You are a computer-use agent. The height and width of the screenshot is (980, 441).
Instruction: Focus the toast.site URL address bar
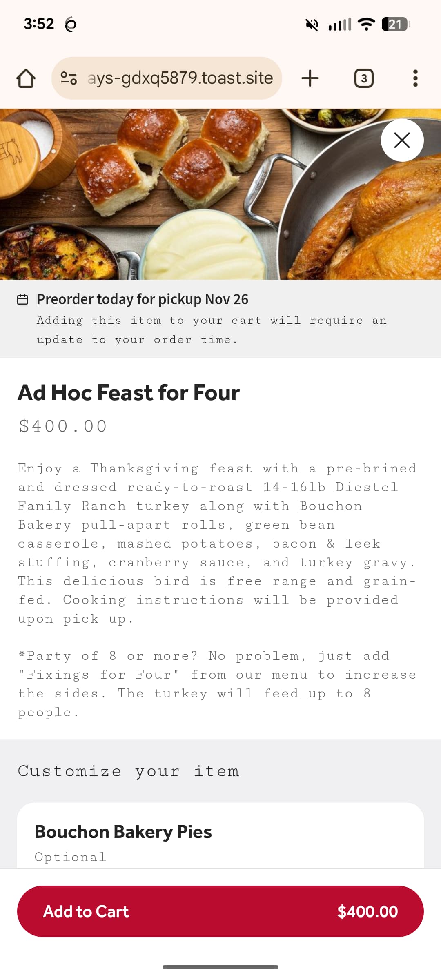[x=180, y=78]
